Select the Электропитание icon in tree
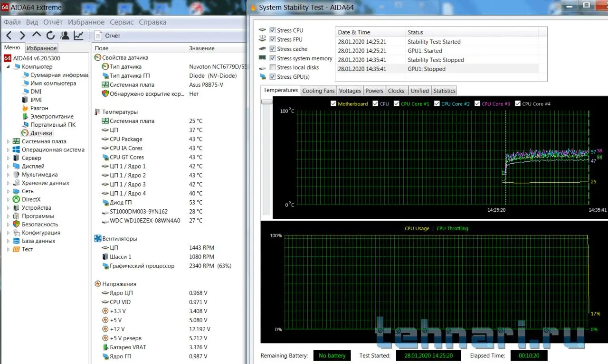Image resolution: width=608 pixels, height=364 pixels. 26,117
